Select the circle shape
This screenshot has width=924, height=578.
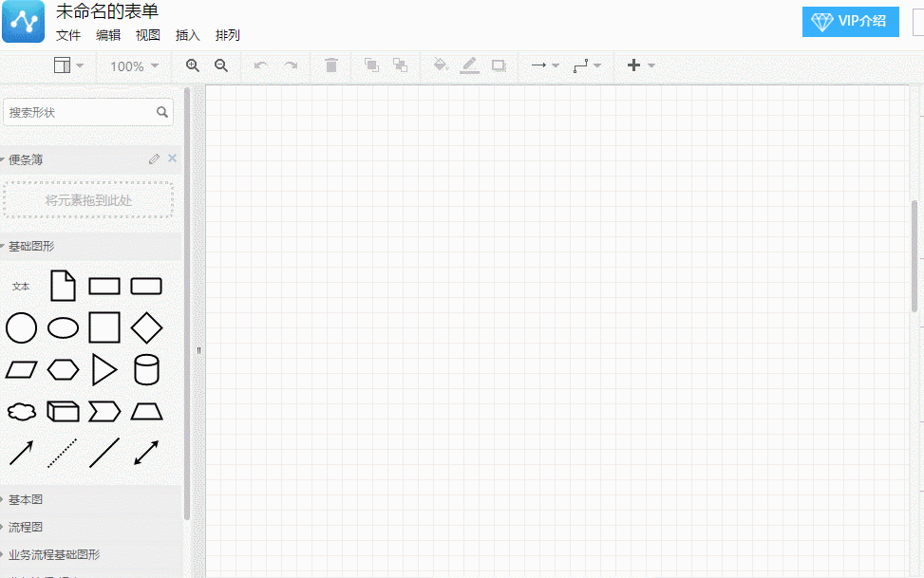coord(21,327)
